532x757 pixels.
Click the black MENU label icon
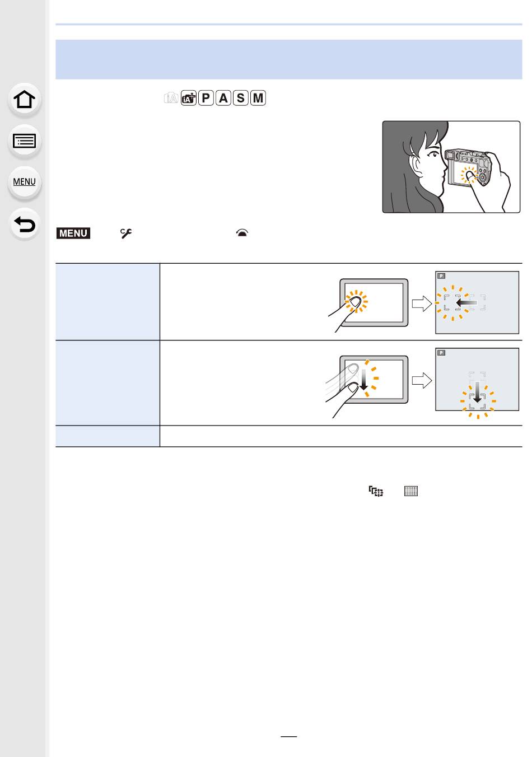click(73, 233)
